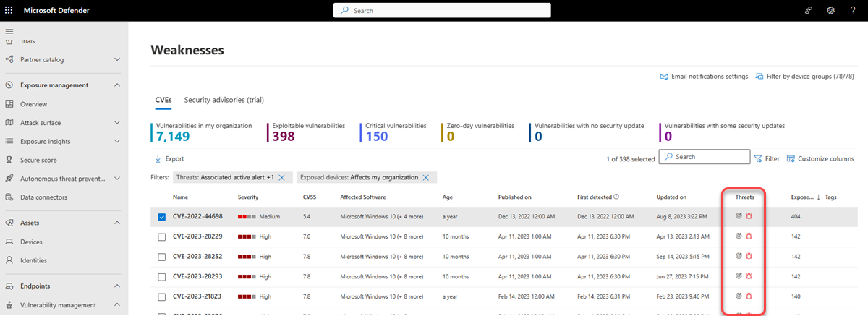The height and width of the screenshot is (316, 868).
Task: Click the target alert icon for CVE-2023-28229
Action: click(739, 236)
